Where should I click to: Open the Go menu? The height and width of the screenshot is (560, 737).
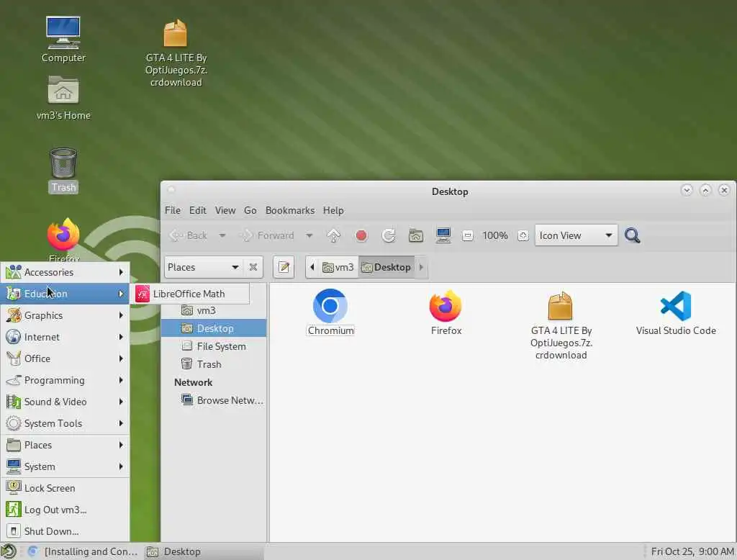coord(250,210)
